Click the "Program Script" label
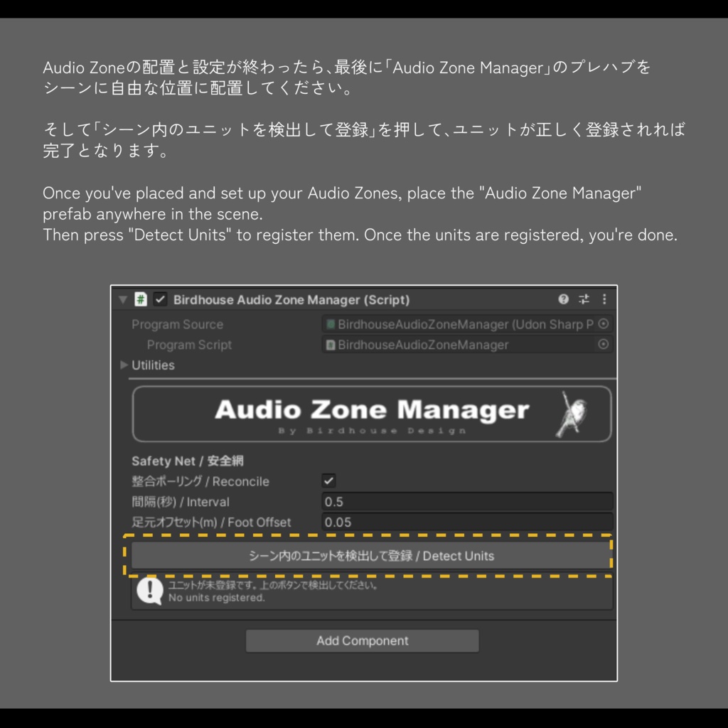728x728 pixels. click(x=189, y=345)
